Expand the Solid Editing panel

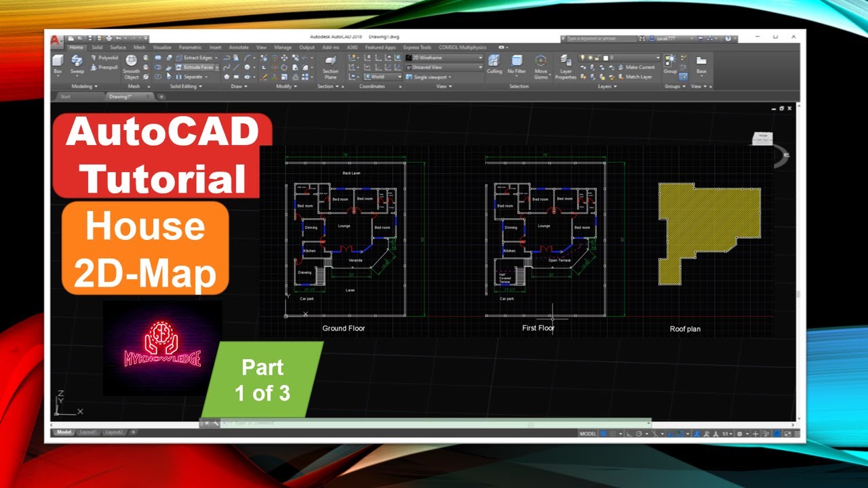(185, 87)
